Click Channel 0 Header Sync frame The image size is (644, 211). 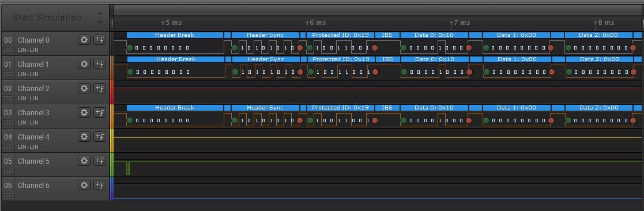[x=265, y=35]
